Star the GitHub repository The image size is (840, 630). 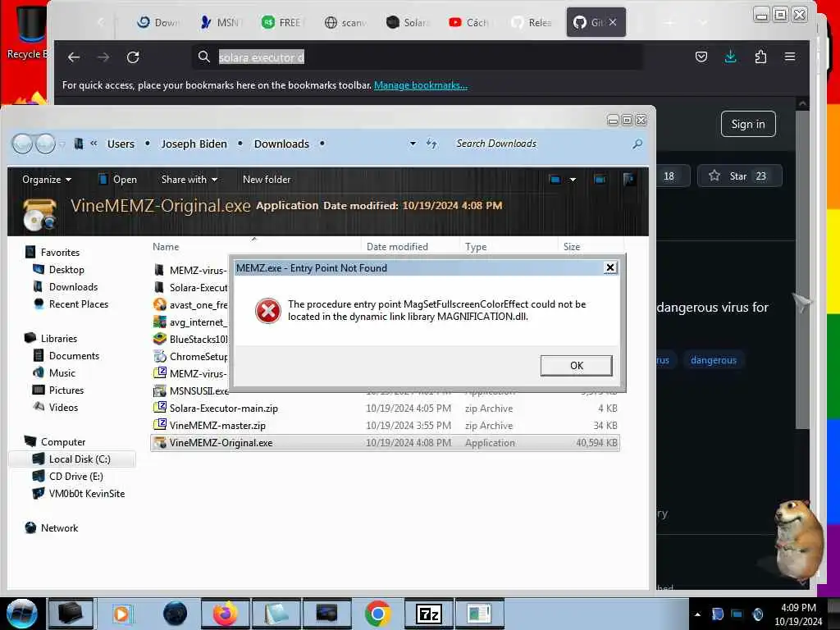(739, 176)
